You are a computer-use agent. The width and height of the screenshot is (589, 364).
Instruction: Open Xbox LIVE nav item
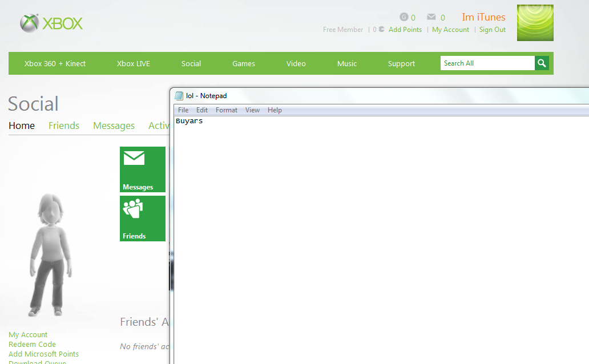click(134, 63)
